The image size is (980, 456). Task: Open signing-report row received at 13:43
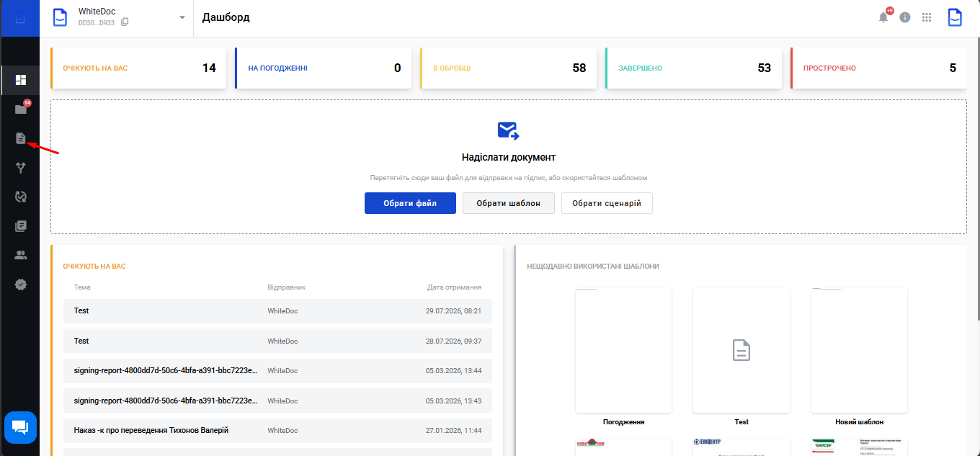277,401
